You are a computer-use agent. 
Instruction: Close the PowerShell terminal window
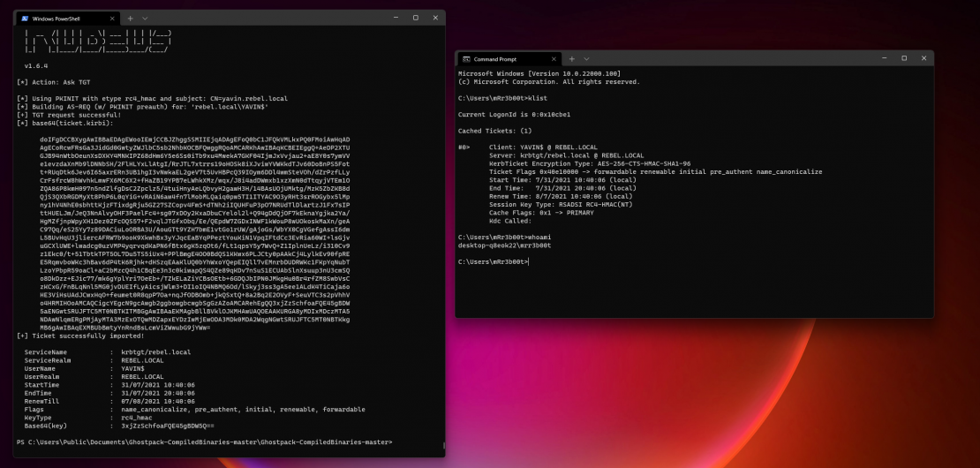433,18
